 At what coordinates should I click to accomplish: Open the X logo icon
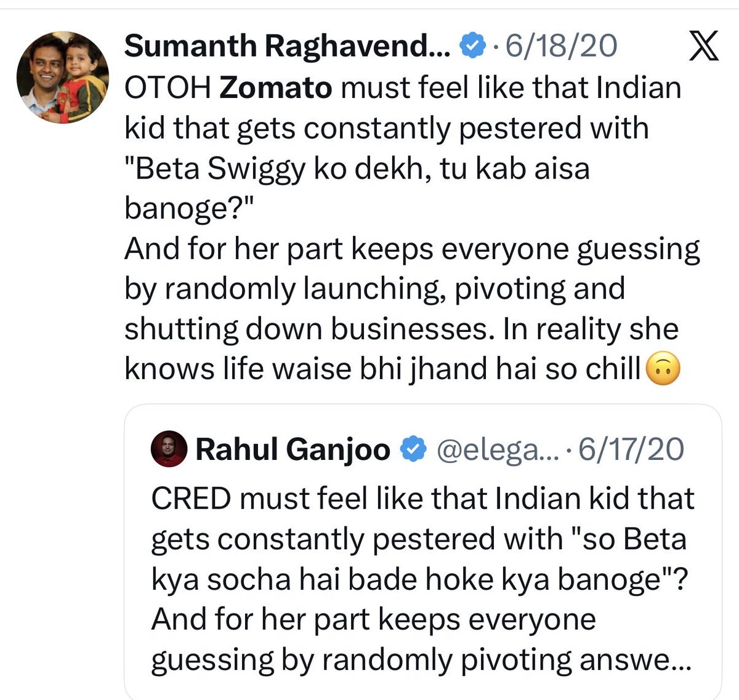[704, 47]
